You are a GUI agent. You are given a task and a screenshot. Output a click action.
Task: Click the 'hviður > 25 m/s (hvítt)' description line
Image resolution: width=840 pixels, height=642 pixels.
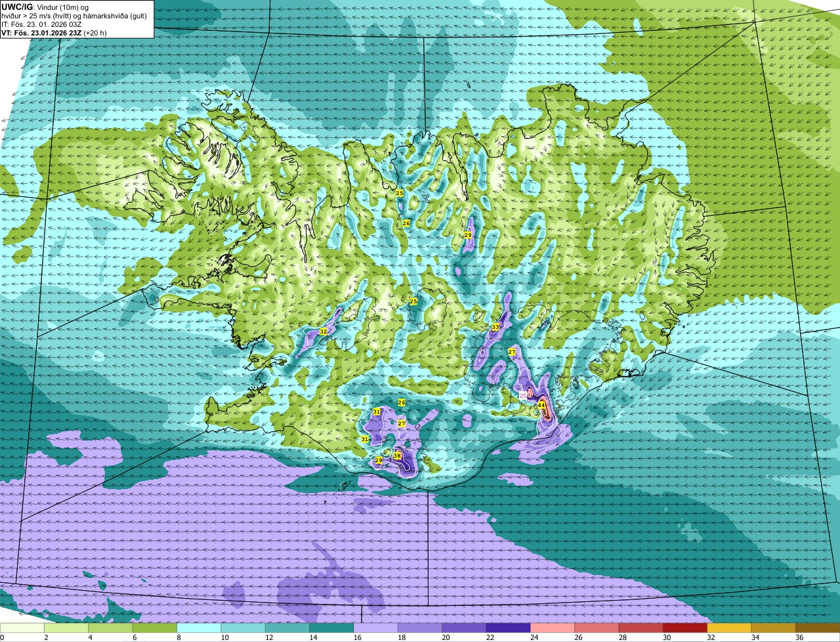[x=73, y=15]
